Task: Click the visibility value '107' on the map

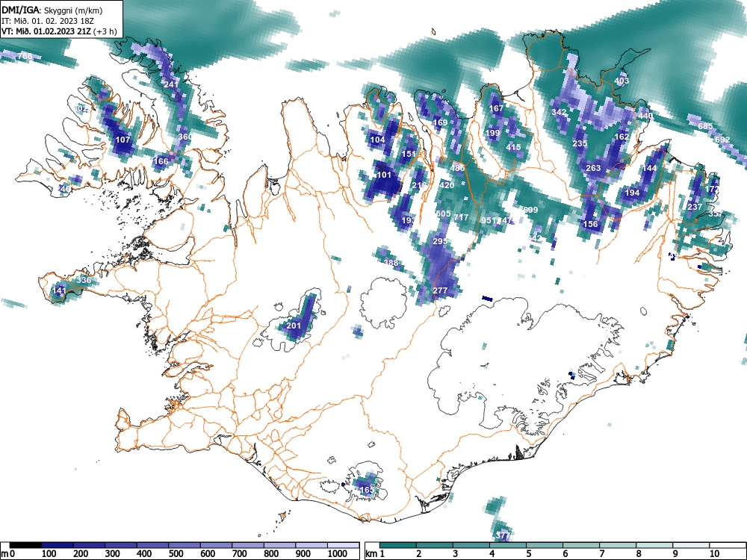Action: 123,140
